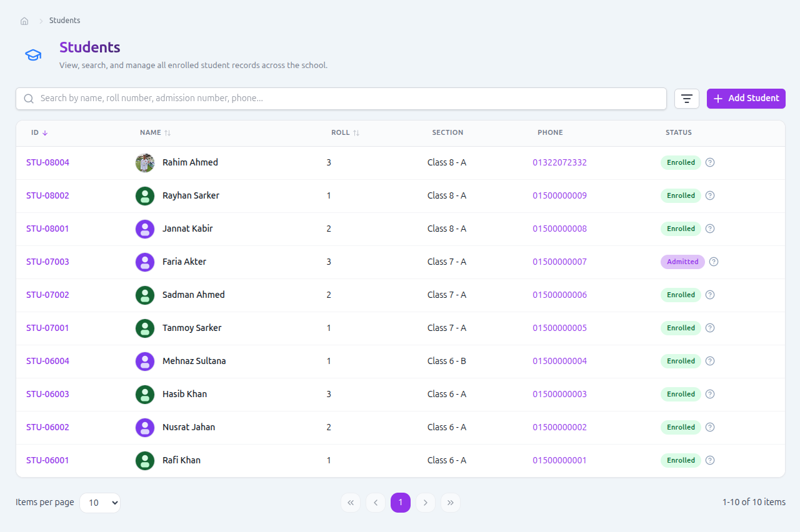Open the Items per page dropdown

tap(100, 503)
